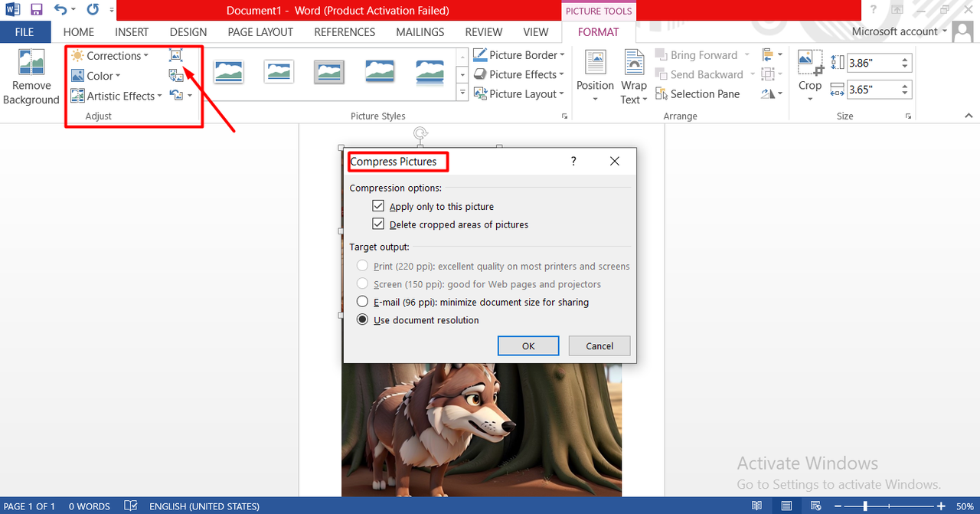Click the proofing check icon in status bar
Viewport: 980px width, 514px height.
tap(131, 506)
